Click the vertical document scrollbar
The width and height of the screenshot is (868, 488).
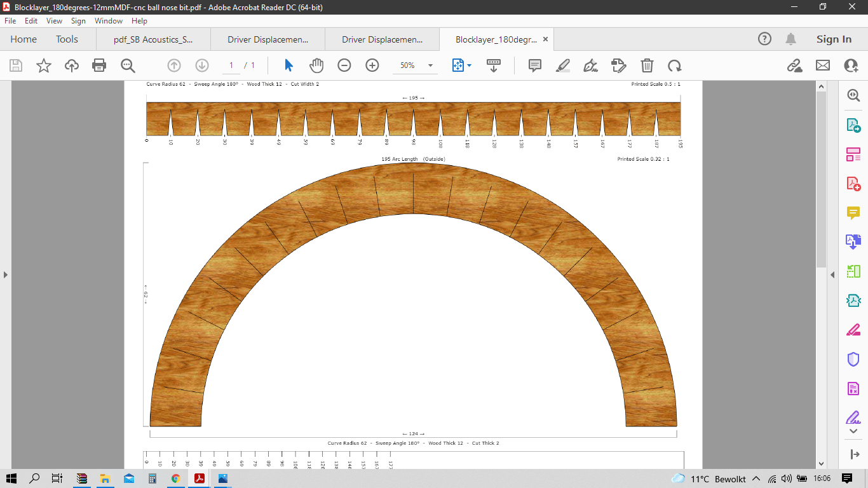pyautogui.click(x=821, y=179)
